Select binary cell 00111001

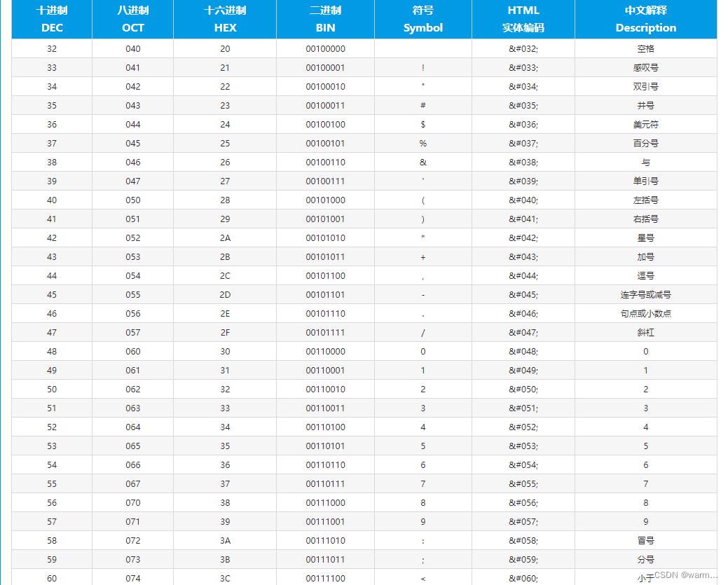click(326, 522)
